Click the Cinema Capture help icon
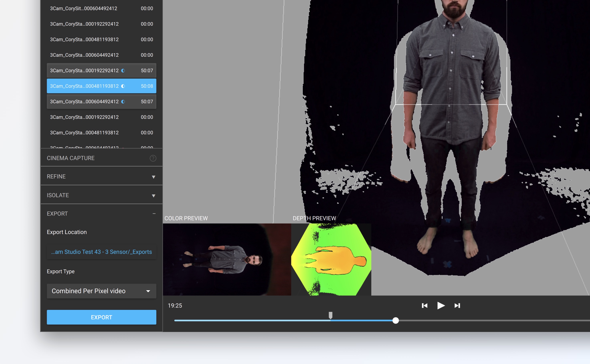The width and height of the screenshot is (590, 364). pyautogui.click(x=153, y=158)
